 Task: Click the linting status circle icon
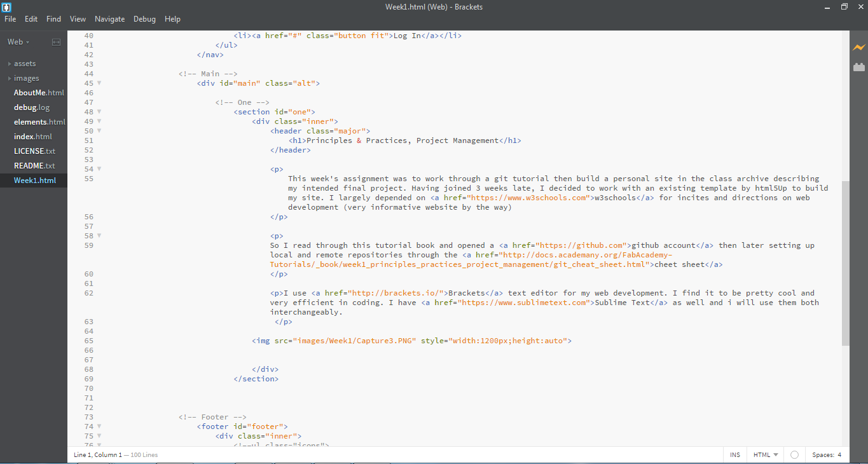tap(794, 455)
